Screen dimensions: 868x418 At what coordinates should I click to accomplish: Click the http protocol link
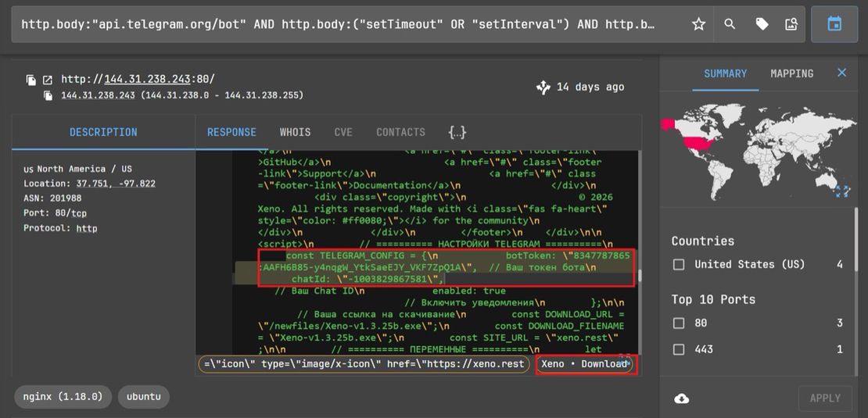pos(87,228)
